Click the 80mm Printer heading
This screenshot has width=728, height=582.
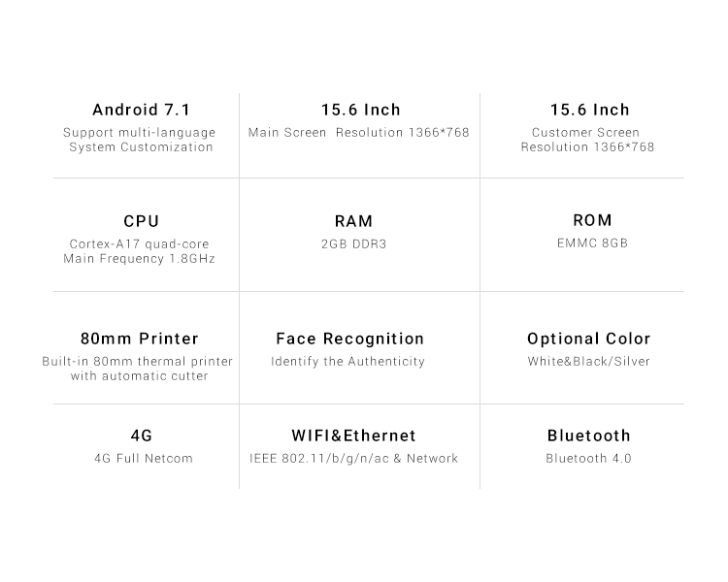point(139,339)
